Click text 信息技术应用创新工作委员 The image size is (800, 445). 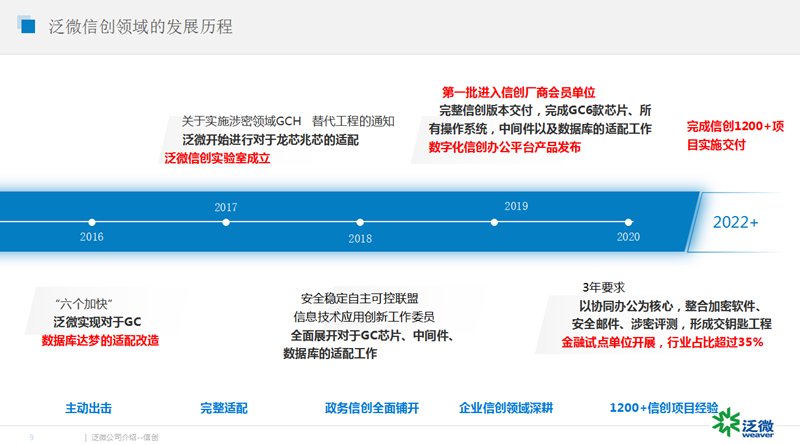(x=364, y=317)
